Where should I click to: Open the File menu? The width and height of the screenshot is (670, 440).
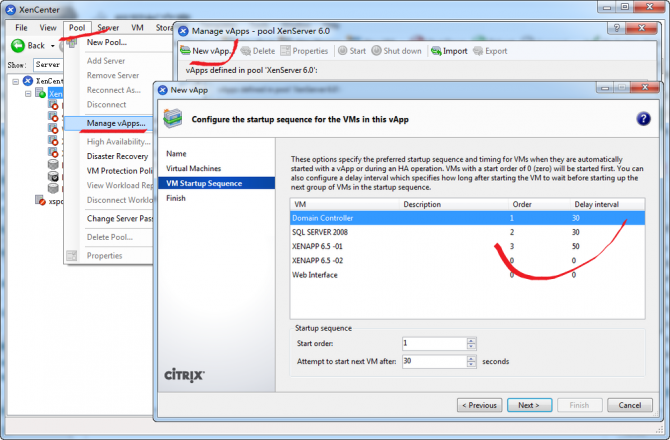click(x=21, y=28)
